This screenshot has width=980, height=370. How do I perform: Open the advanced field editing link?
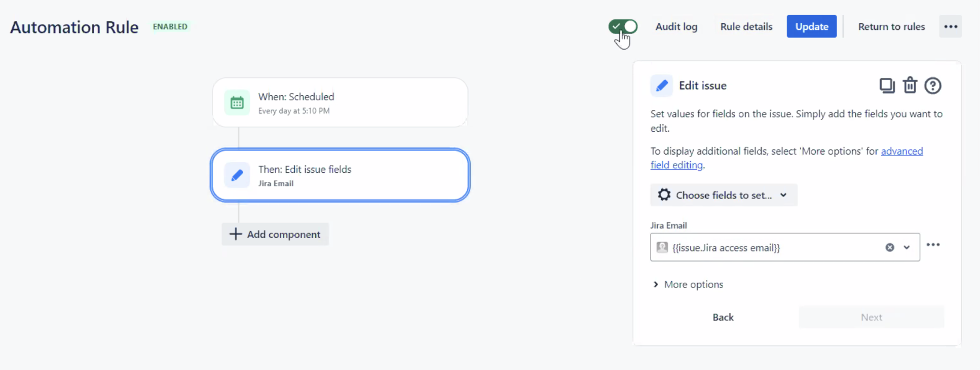(x=901, y=151)
